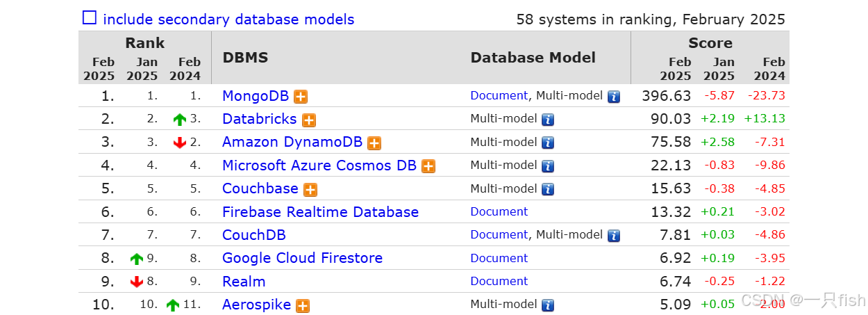
Task: Click the info icon in the CouchDB row
Action: pos(614,236)
